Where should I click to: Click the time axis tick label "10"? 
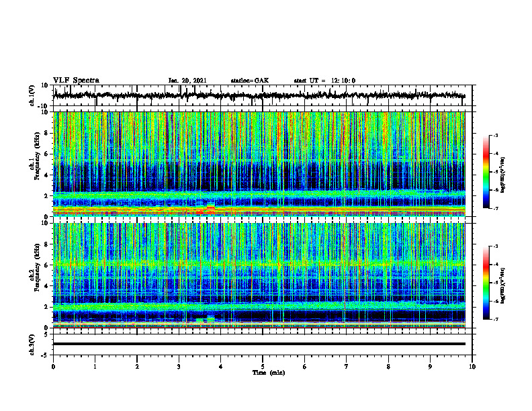(472, 367)
